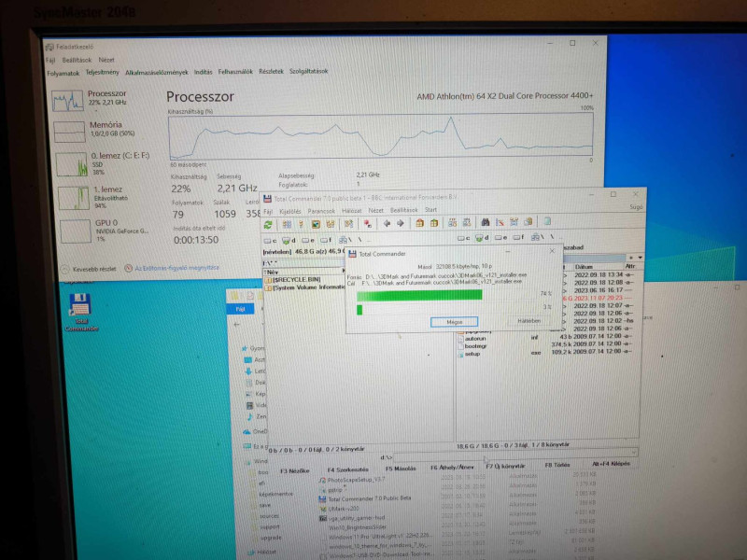Click the Reread source refresh icon in Total Commander
Image resolution: width=747 pixels, height=560 pixels.
click(268, 224)
